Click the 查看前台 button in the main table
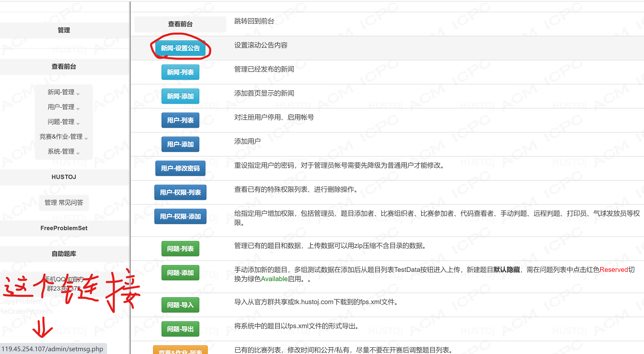The height and width of the screenshot is (354, 644). pos(180,24)
